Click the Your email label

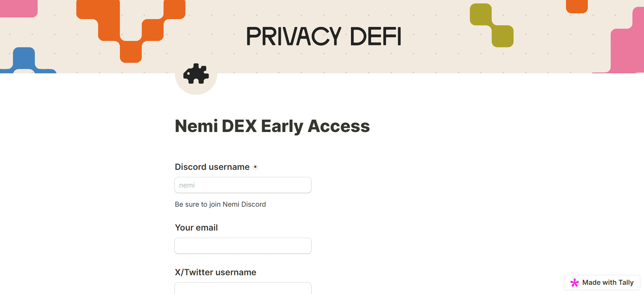pos(196,227)
